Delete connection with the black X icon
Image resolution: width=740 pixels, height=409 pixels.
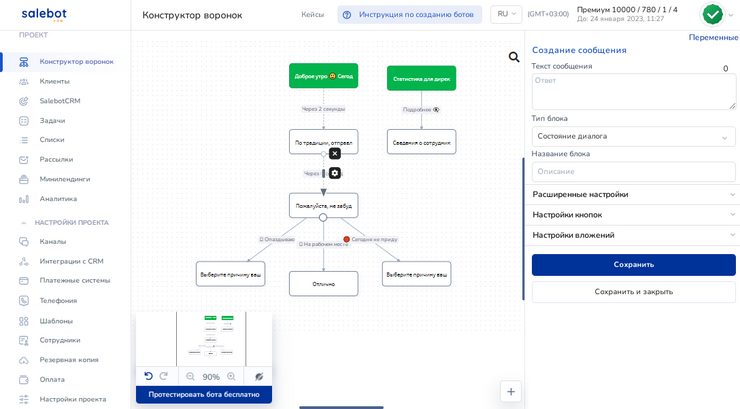[x=335, y=153]
